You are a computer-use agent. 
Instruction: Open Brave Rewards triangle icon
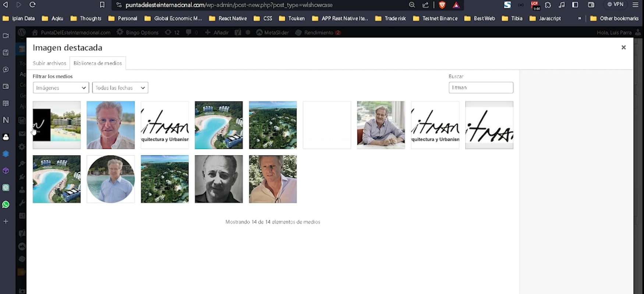point(456,5)
